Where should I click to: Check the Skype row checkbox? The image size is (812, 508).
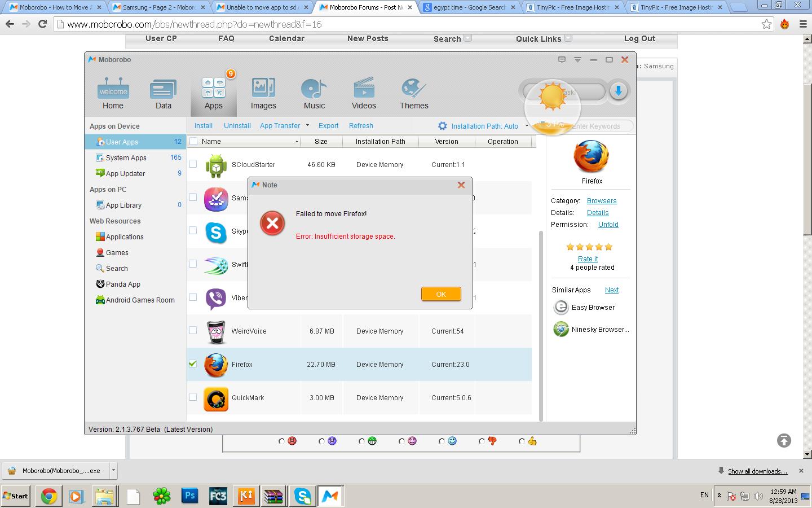pos(193,230)
